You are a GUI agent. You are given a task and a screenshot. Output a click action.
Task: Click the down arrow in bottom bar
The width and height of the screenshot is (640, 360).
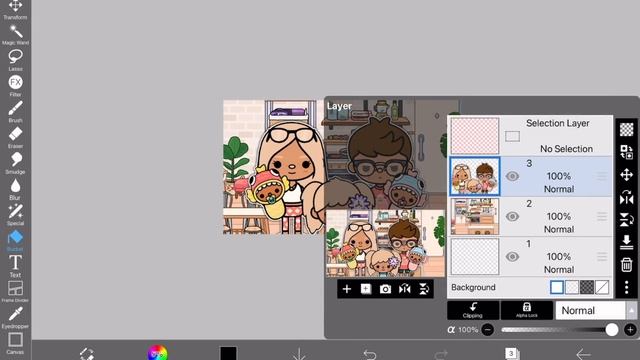click(299, 353)
